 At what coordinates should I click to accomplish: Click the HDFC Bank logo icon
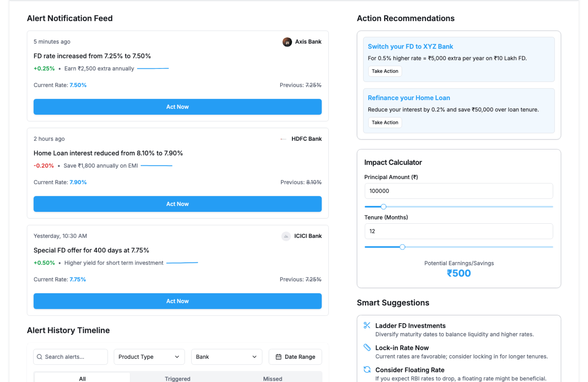pyautogui.click(x=283, y=139)
